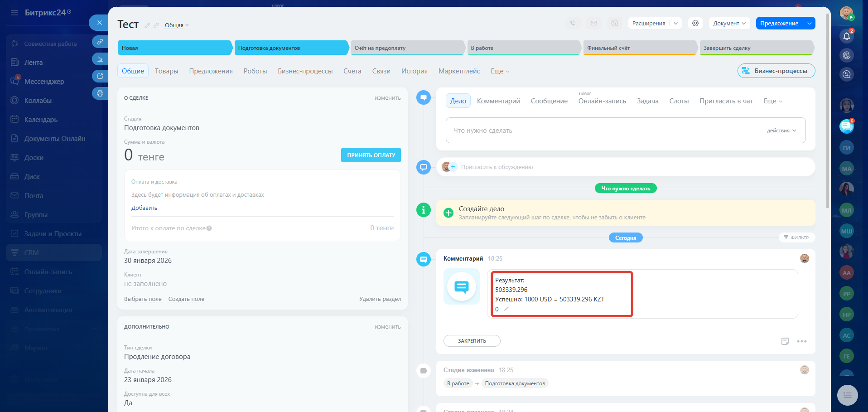Select the Комментарий tab in the timeline

[498, 101]
